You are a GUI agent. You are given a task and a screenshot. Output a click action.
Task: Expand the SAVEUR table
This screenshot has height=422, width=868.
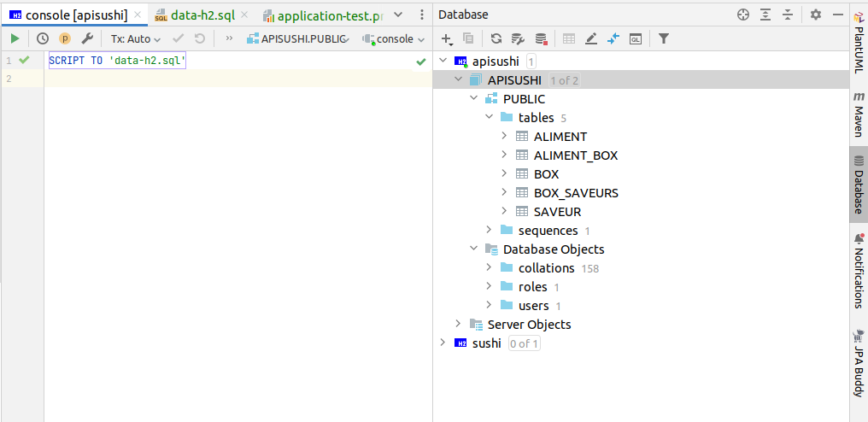pyautogui.click(x=504, y=212)
